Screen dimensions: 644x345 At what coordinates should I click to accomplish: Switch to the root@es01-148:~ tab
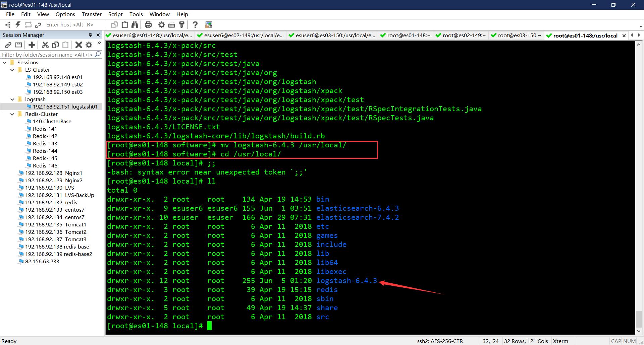(405, 36)
